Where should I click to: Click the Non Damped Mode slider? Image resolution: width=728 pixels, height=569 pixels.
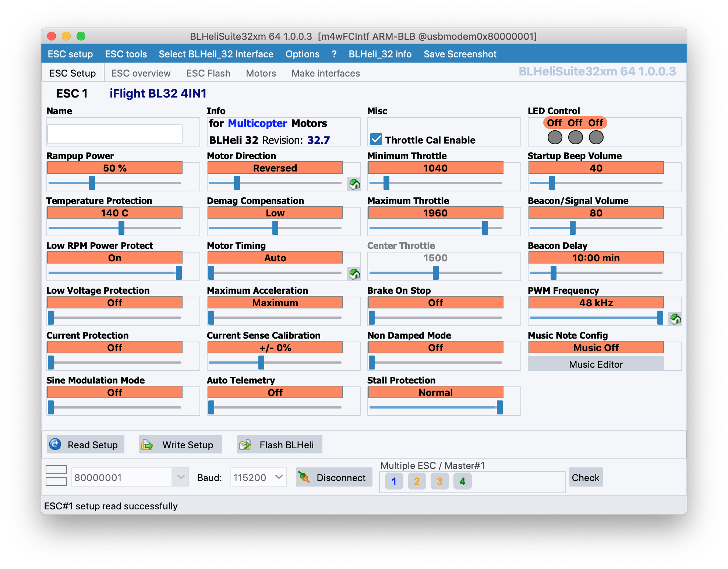pos(436,363)
